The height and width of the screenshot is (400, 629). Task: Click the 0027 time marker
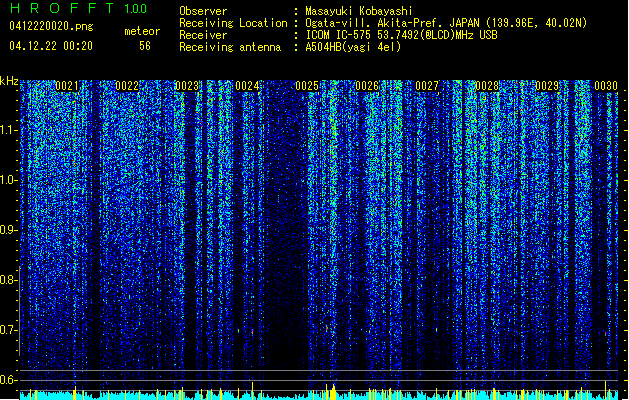pyautogui.click(x=427, y=86)
